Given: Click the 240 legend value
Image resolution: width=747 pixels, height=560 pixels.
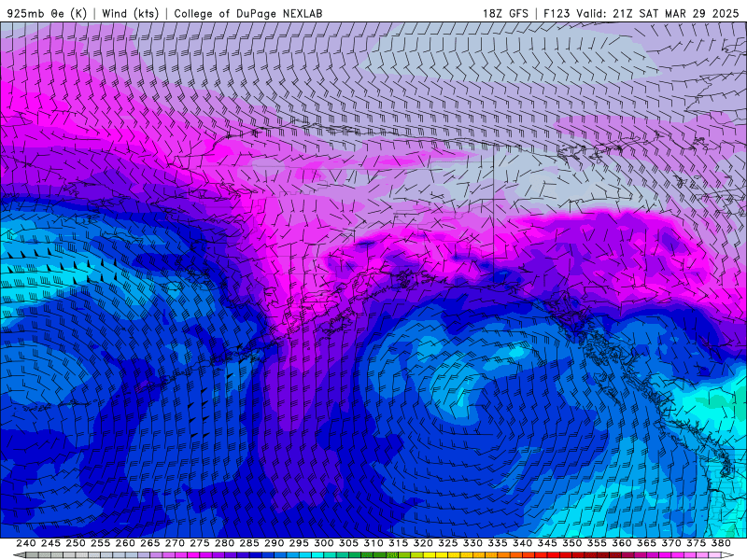Looking at the screenshot, I should point(26,543).
